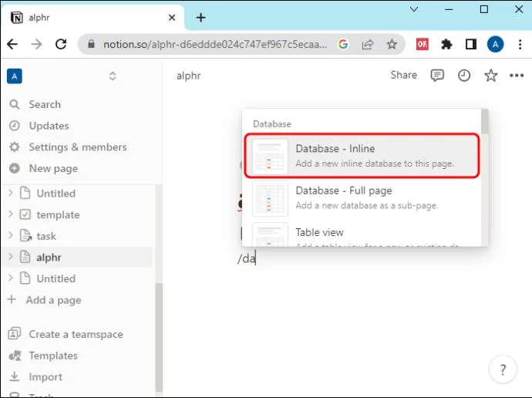Open the Chrome three-dot menu
The width and height of the screenshot is (532, 398).
click(520, 44)
